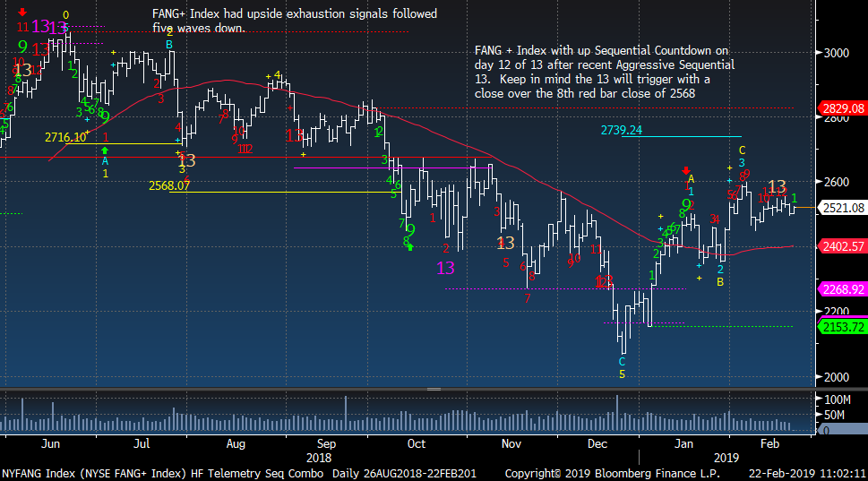
Task: Click the 2018 year label
Action: [319, 459]
